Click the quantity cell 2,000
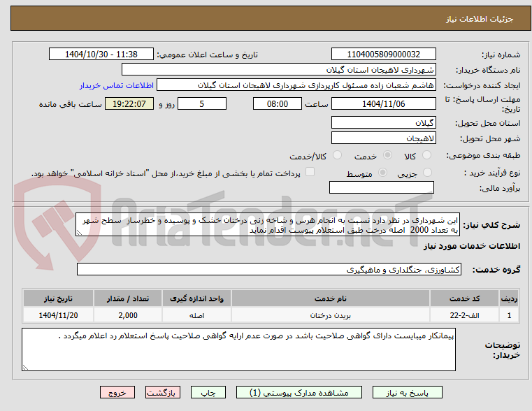 coord(128,315)
